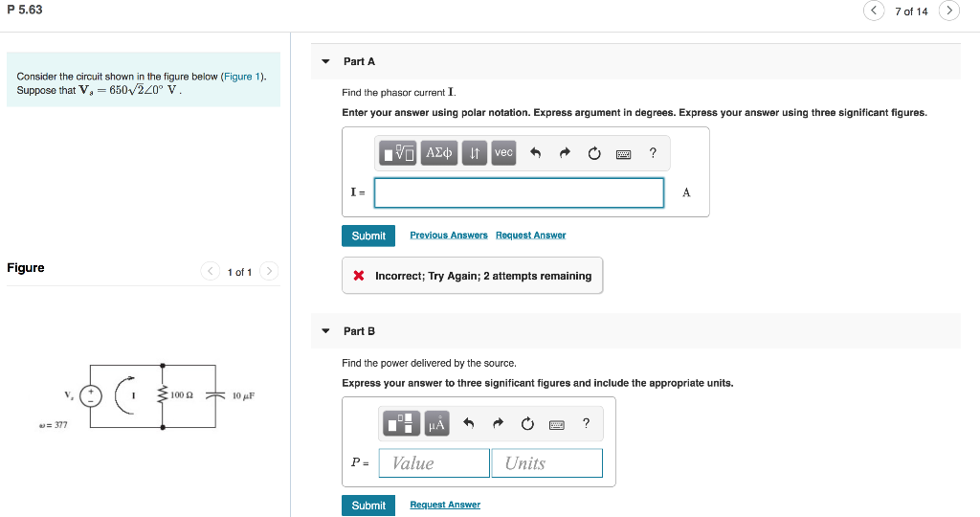Go to the next problem, 8 of 14
The height and width of the screenshot is (517, 980).
[948, 11]
